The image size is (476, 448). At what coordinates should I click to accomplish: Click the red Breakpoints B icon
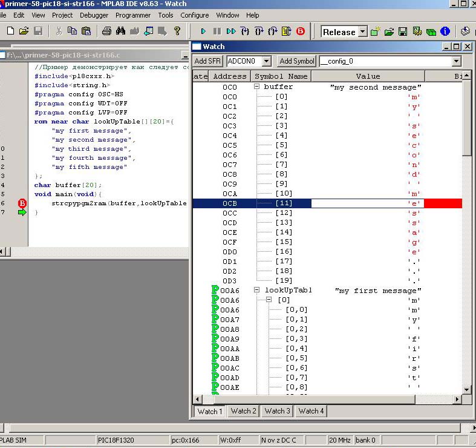[301, 31]
